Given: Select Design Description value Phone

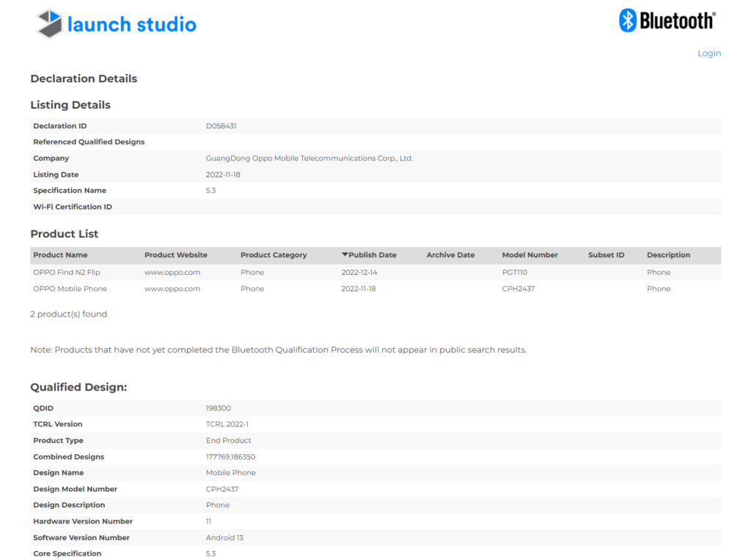Looking at the screenshot, I should click(217, 505).
